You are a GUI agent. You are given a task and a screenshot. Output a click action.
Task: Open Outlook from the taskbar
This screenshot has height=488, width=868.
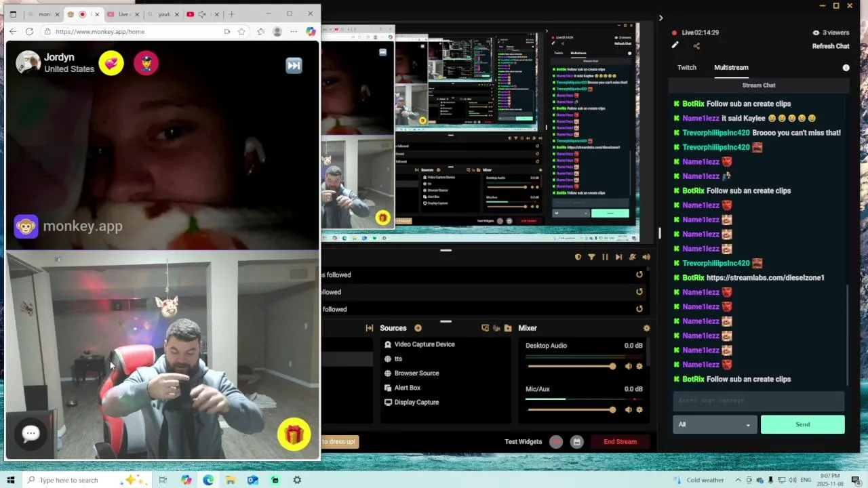pos(252,480)
